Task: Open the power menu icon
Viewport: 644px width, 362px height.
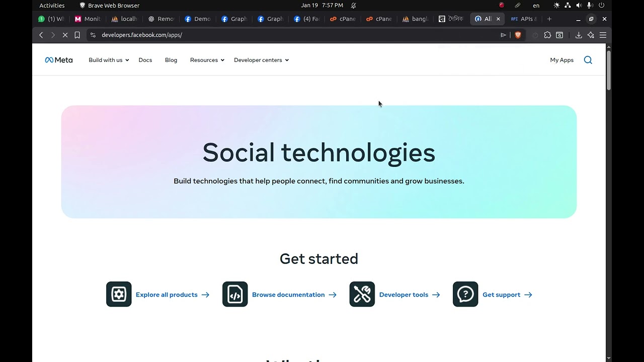Action: (601, 5)
